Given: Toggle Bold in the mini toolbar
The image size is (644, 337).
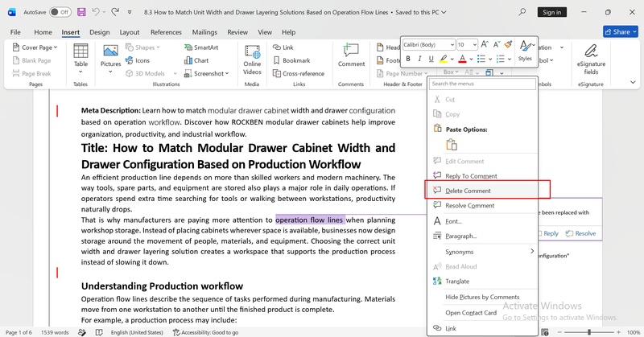Looking at the screenshot, I should pos(408,59).
